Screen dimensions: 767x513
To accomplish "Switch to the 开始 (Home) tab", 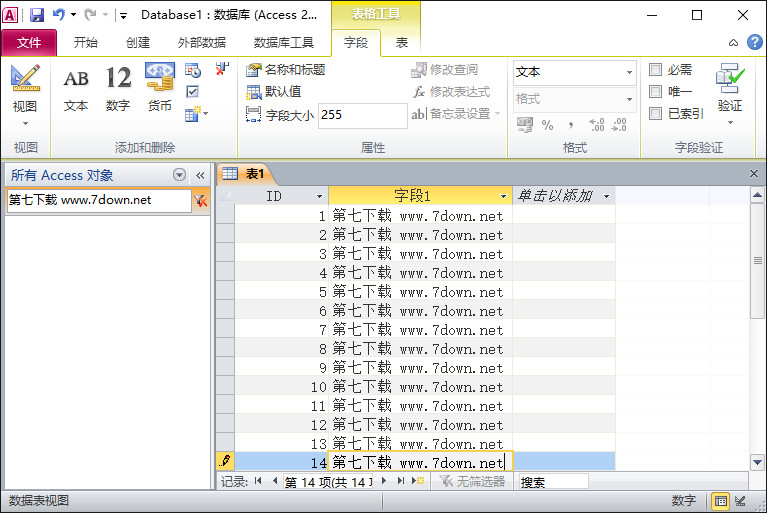I will point(86,43).
